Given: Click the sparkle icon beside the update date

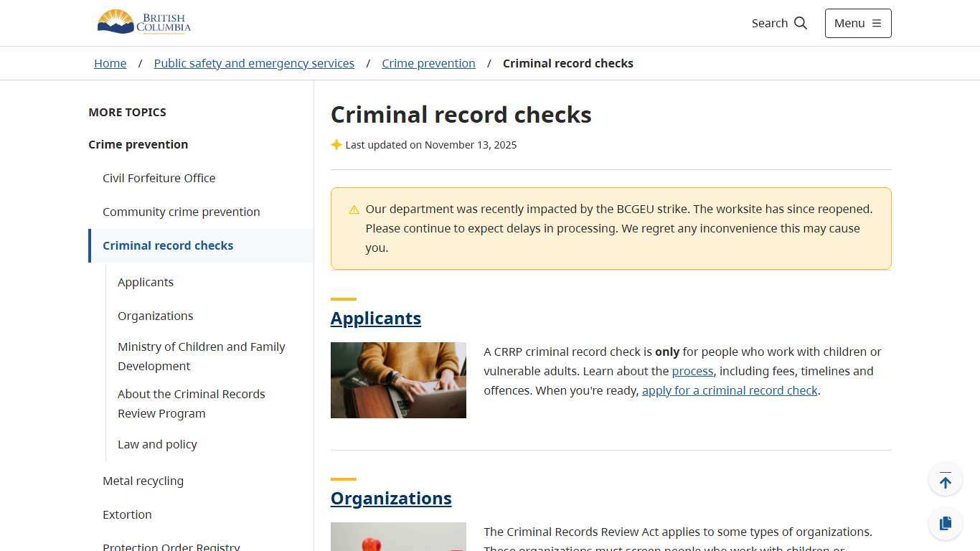Looking at the screenshot, I should coord(336,144).
